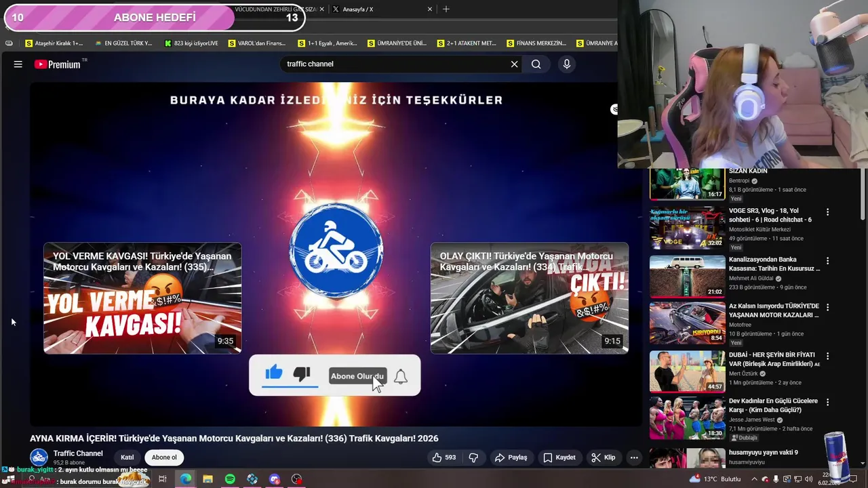Open VAROL'dan Finans bookmark
868x488 pixels.
click(x=258, y=43)
